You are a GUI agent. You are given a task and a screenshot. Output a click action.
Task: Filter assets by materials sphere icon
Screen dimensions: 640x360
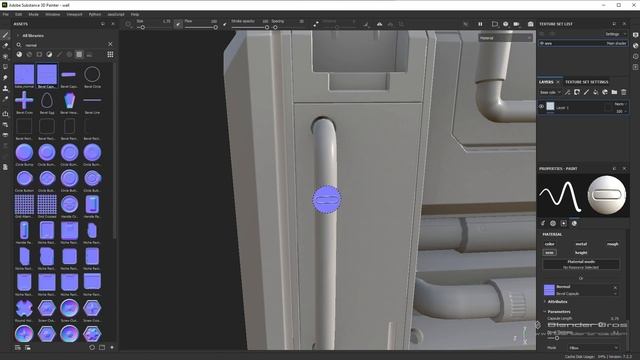(19, 54)
